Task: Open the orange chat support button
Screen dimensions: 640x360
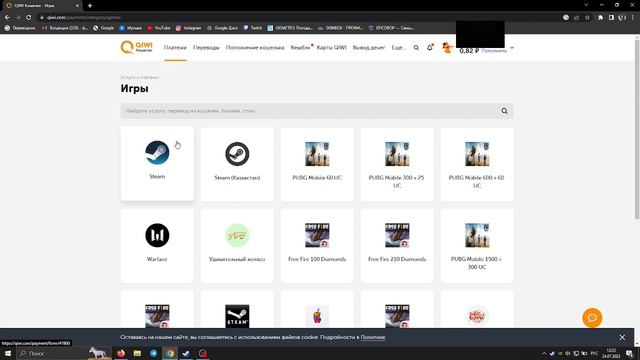Action: [x=592, y=318]
